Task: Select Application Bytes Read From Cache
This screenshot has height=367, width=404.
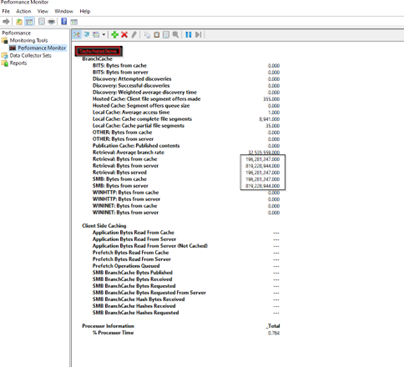Action: [133, 232]
